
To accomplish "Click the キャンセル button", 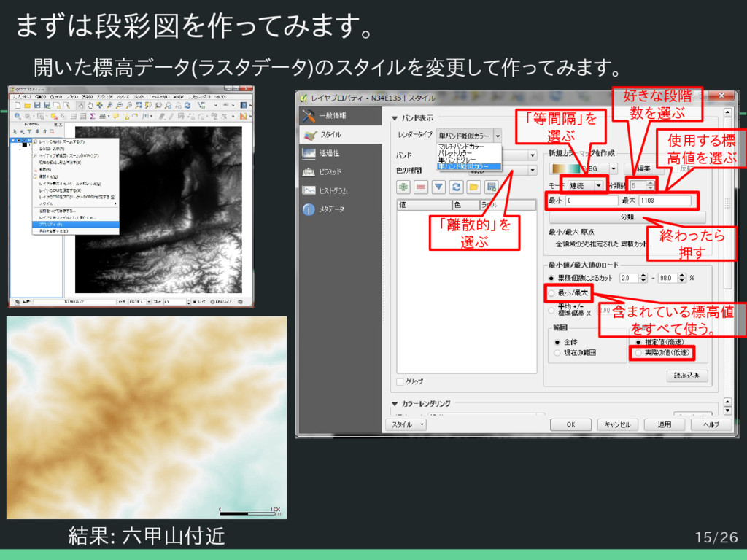I will (x=617, y=425).
